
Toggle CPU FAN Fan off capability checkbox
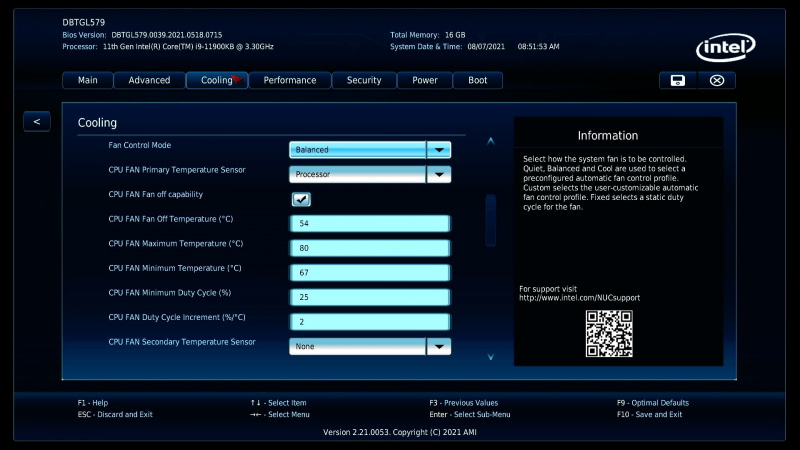point(301,199)
